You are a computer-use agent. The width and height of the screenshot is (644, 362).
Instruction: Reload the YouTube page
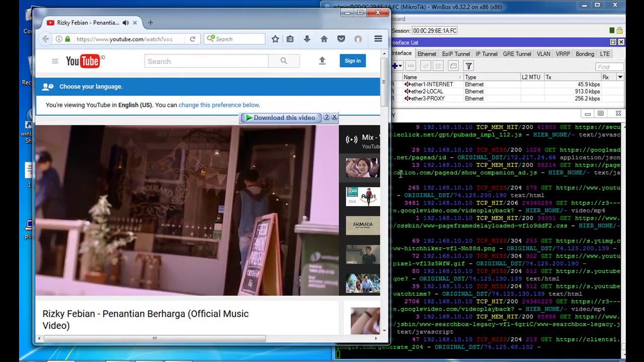(x=192, y=39)
